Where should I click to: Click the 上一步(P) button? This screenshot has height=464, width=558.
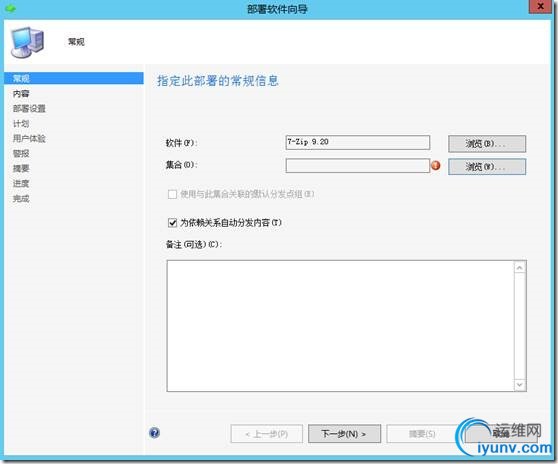[x=267, y=433]
